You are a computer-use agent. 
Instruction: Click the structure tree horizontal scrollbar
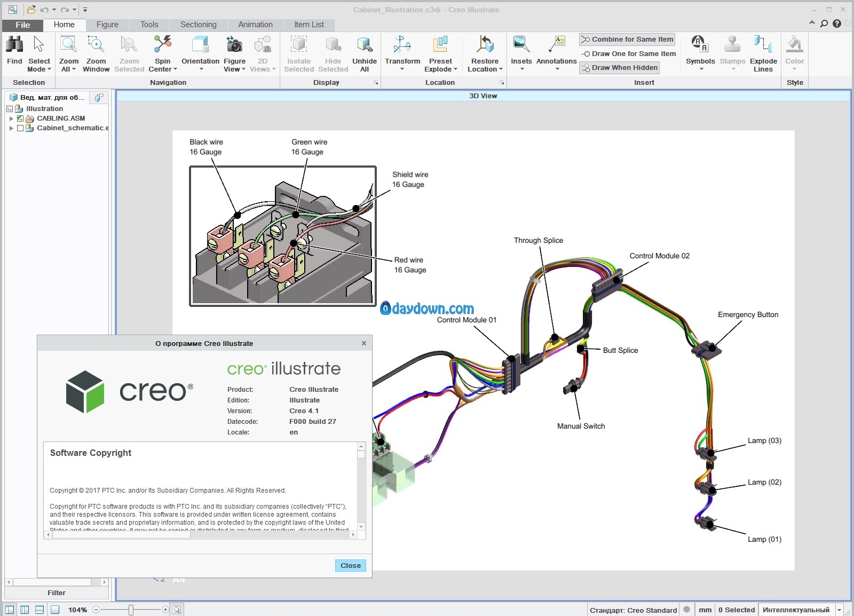[57, 582]
